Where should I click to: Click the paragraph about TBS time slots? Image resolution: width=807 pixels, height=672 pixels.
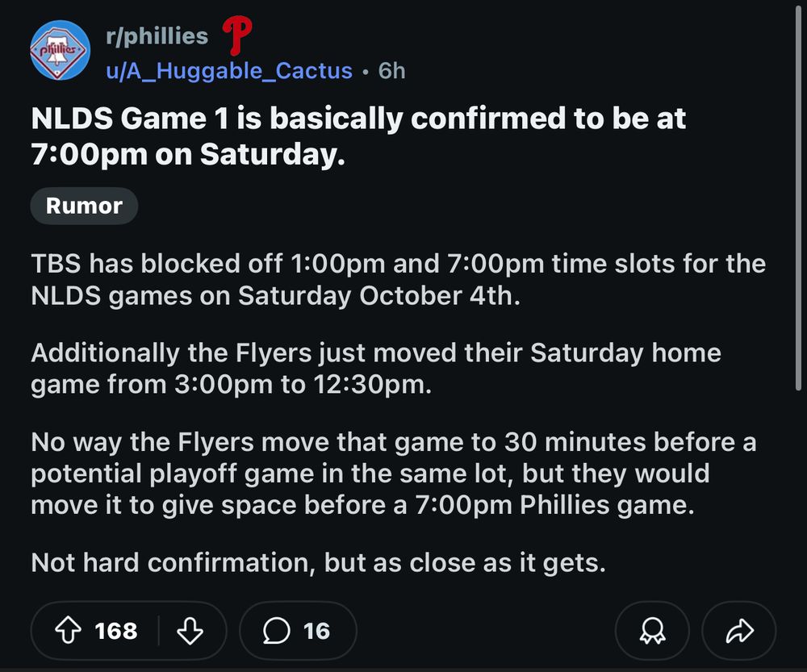(x=398, y=279)
